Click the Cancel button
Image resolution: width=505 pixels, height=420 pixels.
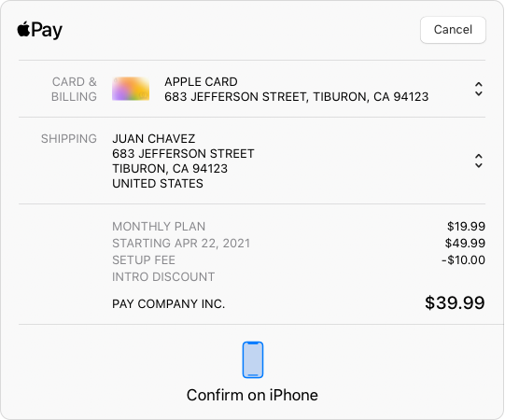[x=453, y=30]
